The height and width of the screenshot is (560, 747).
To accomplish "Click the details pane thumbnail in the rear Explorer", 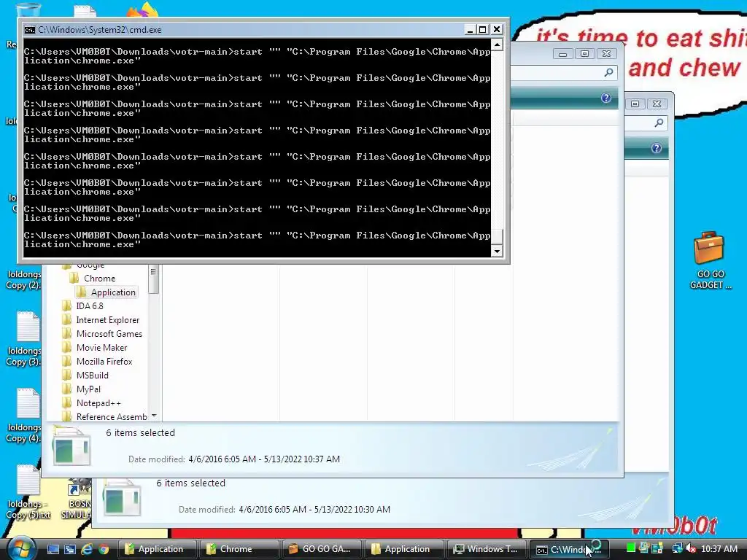I will pyautogui.click(x=122, y=497).
